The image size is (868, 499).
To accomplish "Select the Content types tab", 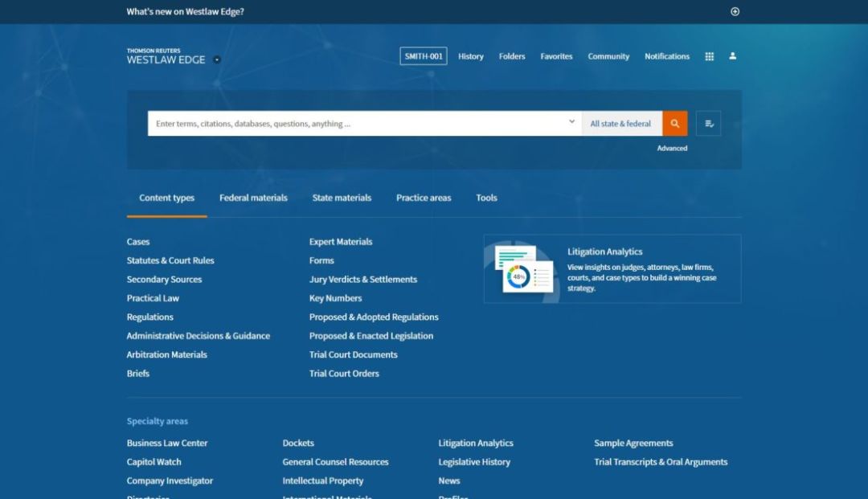I will click(x=166, y=198).
